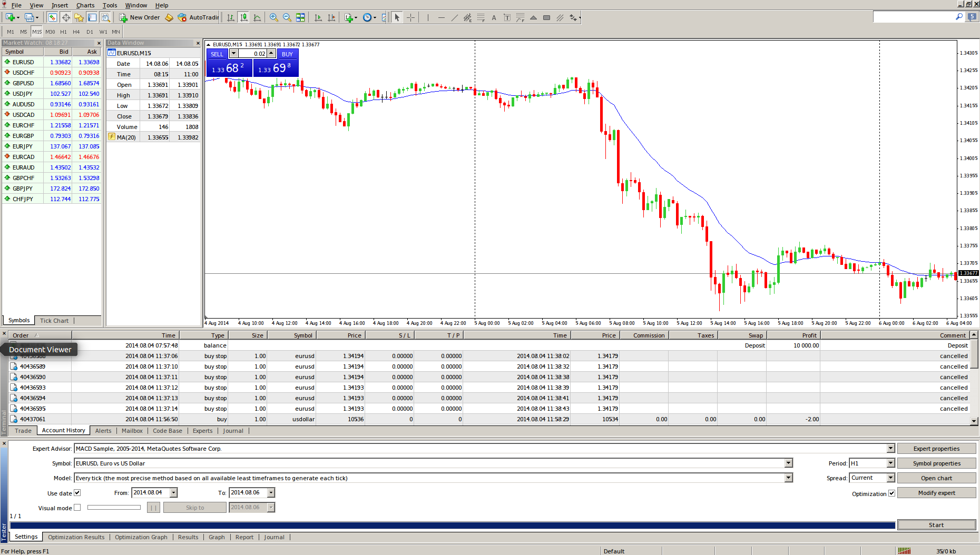
Task: Click the Zoom In magnifier icon
Action: 273,17
